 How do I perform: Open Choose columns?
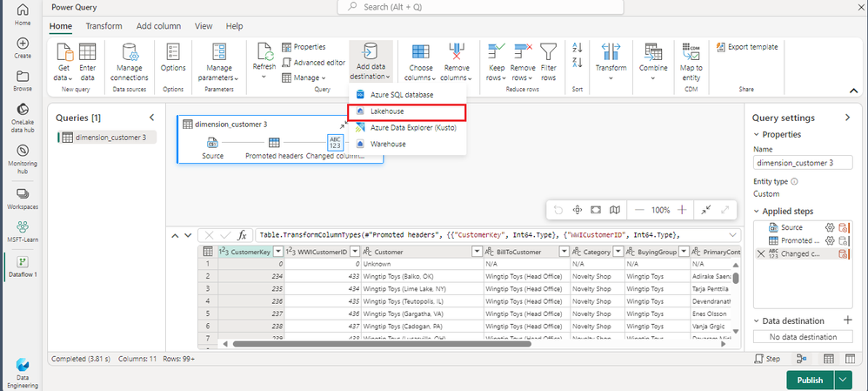click(x=421, y=62)
